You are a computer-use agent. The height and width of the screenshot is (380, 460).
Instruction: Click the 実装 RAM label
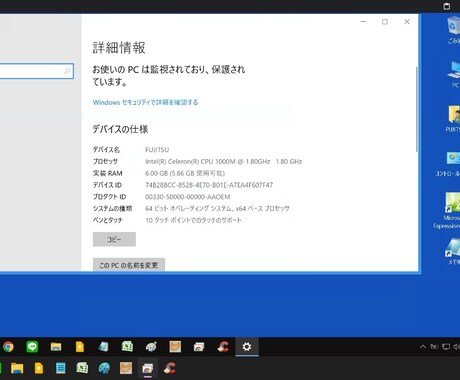[x=108, y=173]
